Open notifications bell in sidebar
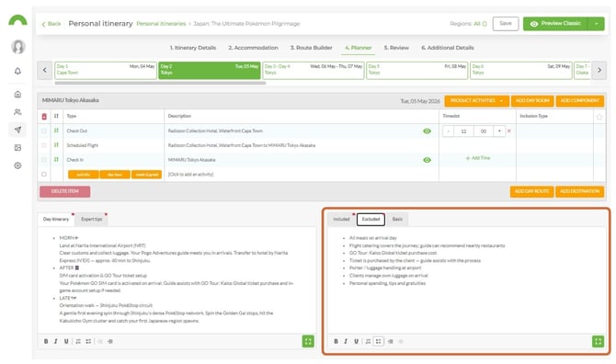 (17, 71)
